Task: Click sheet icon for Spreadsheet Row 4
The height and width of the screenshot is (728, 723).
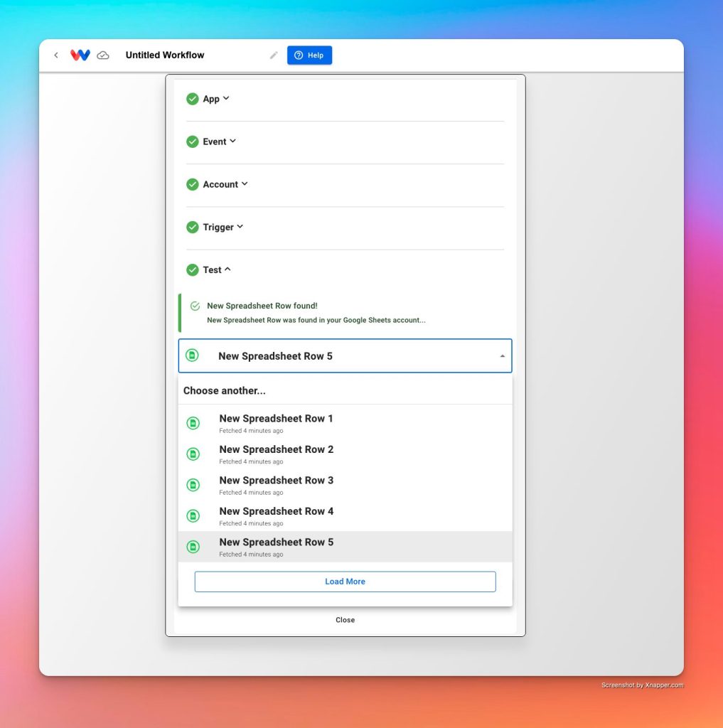Action: 193,516
